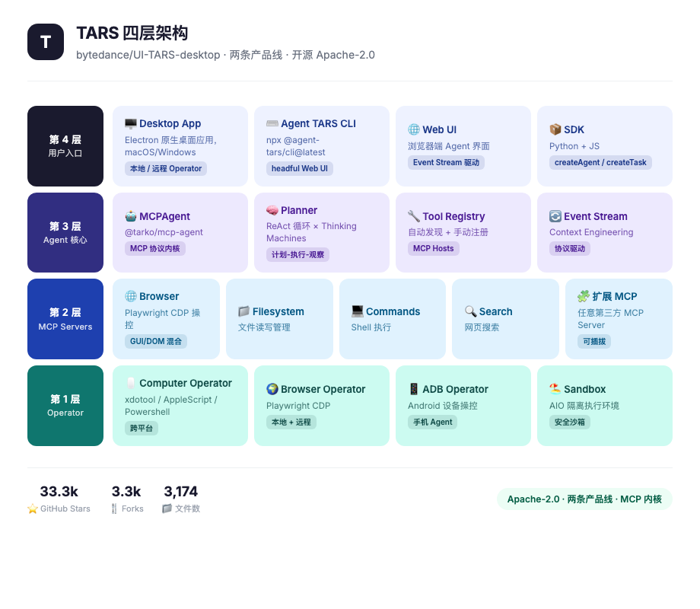Select the 第 3 层 Agent 核心 layer block

click(65, 233)
